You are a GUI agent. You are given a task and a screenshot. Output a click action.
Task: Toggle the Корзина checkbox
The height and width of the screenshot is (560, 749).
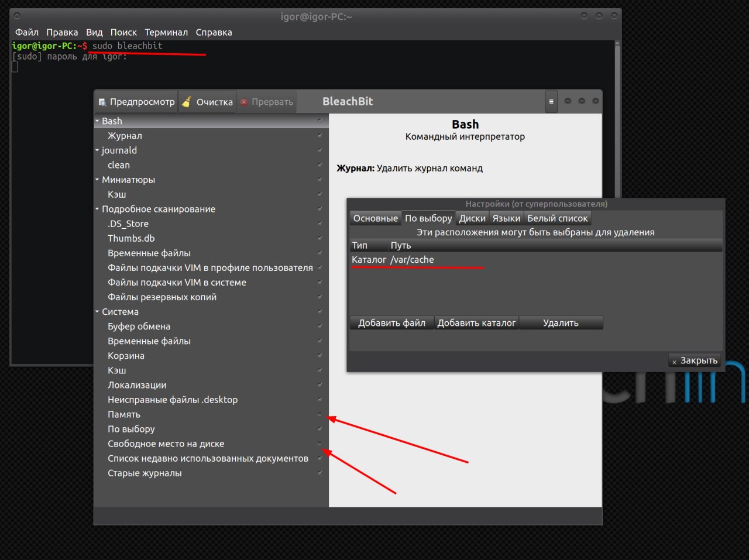point(319,356)
